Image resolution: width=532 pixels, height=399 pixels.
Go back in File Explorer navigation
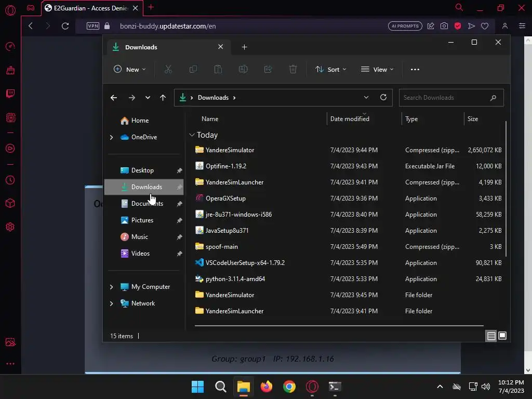[114, 98]
